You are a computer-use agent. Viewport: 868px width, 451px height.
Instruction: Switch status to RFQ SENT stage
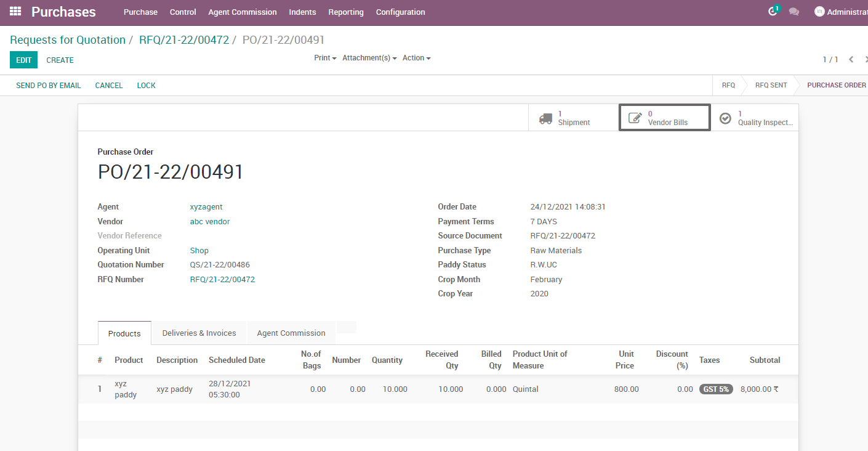coord(770,85)
